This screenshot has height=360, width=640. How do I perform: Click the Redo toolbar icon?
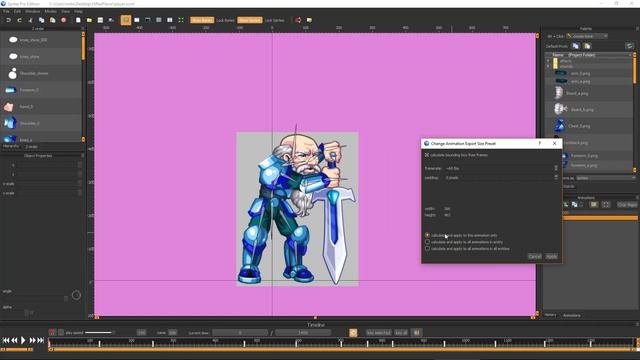click(19, 20)
